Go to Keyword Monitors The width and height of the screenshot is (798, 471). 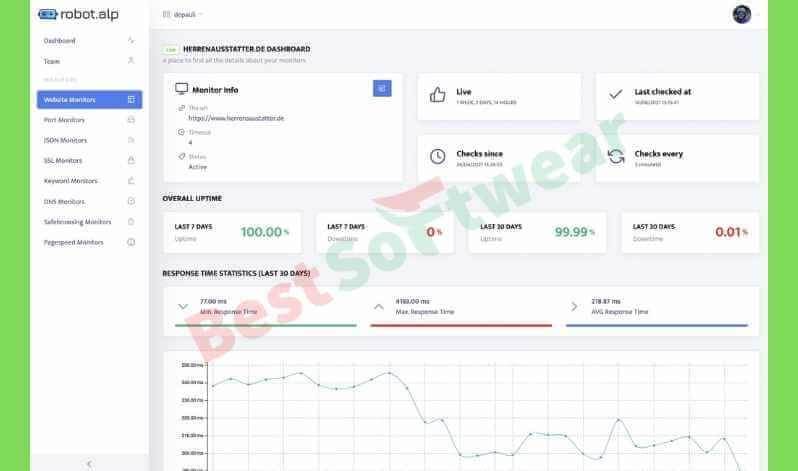click(89, 181)
